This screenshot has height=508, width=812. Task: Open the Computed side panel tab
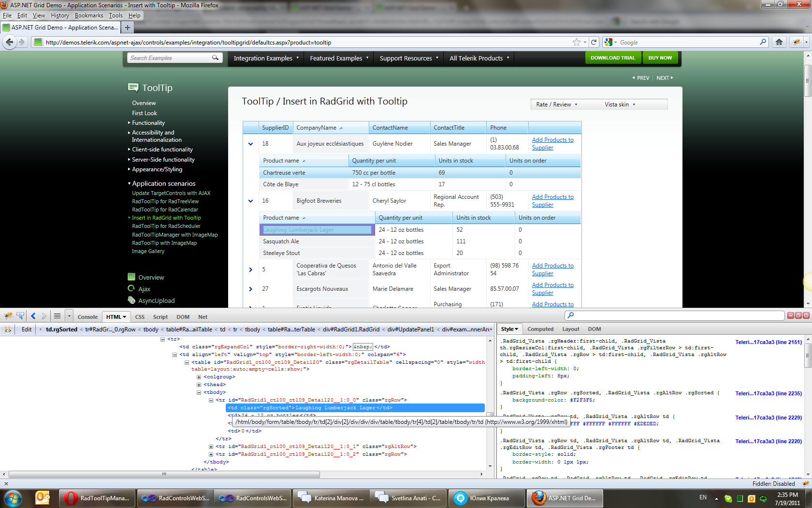(540, 329)
